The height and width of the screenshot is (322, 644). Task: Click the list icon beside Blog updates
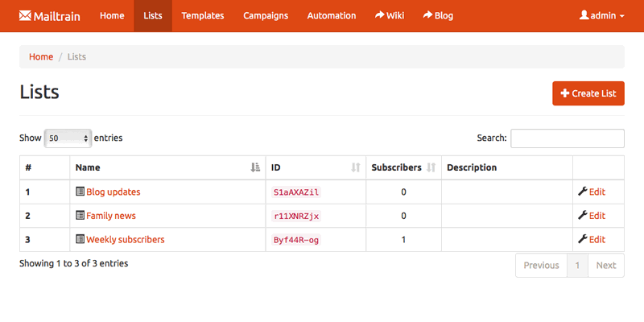pos(80,192)
